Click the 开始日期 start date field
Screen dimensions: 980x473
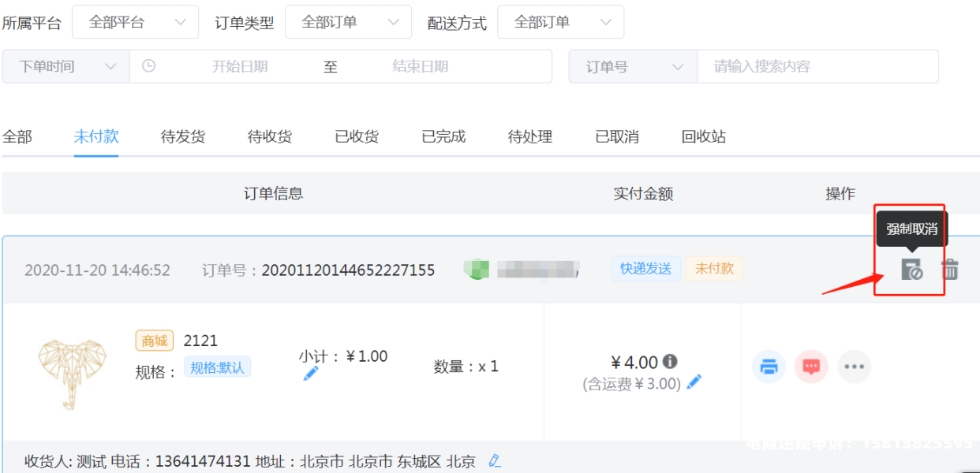click(x=240, y=67)
